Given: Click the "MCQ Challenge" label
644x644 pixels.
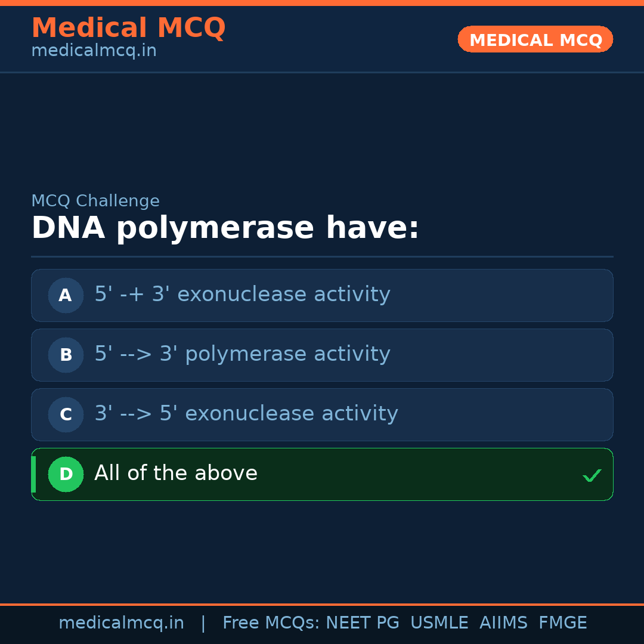Looking at the screenshot, I should point(95,201).
